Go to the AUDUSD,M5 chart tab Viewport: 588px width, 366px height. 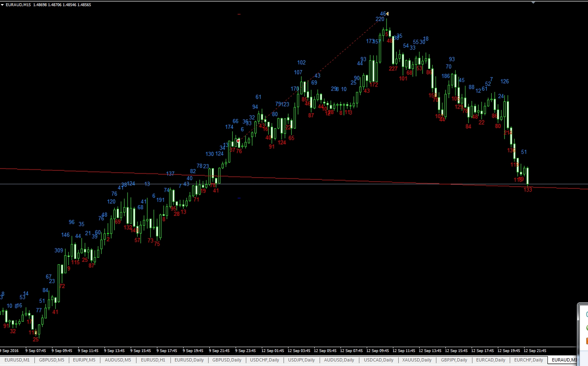click(x=118, y=360)
